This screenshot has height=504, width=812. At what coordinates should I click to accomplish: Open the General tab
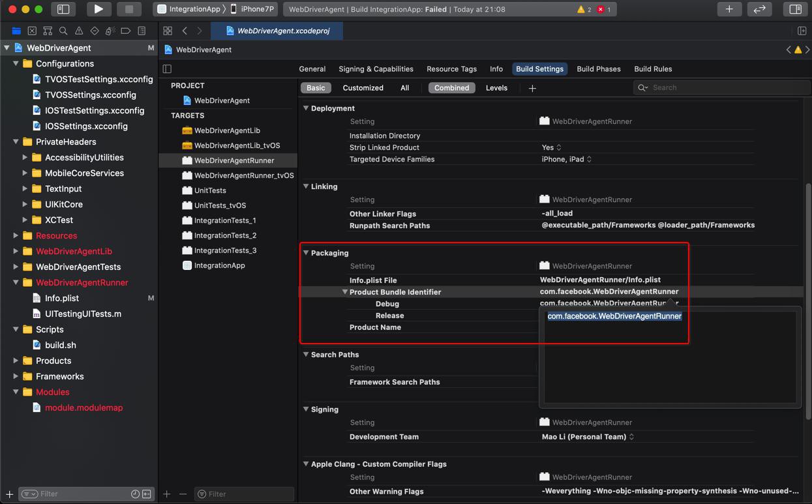312,69
